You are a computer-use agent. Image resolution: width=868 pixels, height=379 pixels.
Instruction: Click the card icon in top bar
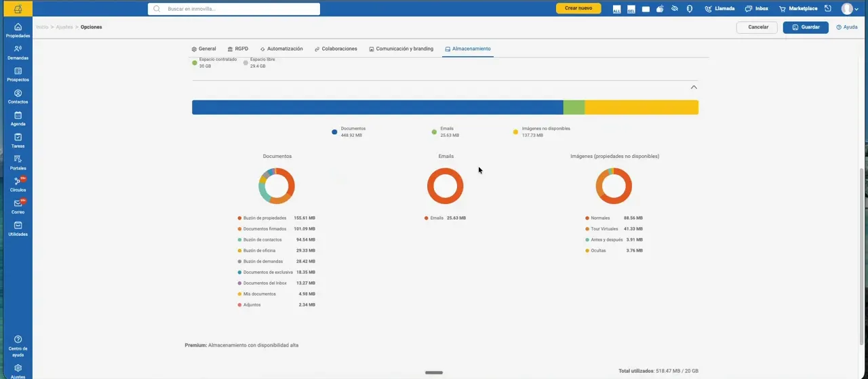(646, 9)
